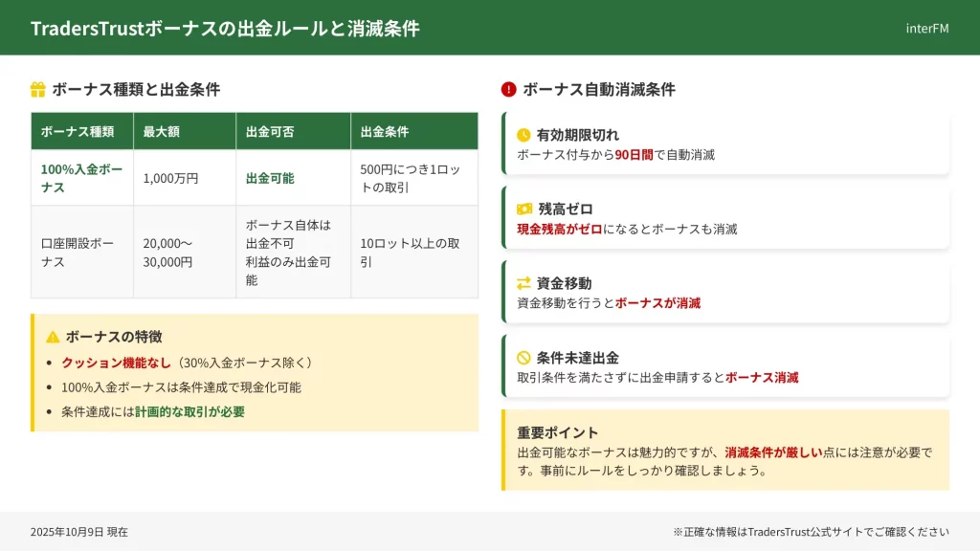Click the red 90日間 highlighted text

click(634, 154)
